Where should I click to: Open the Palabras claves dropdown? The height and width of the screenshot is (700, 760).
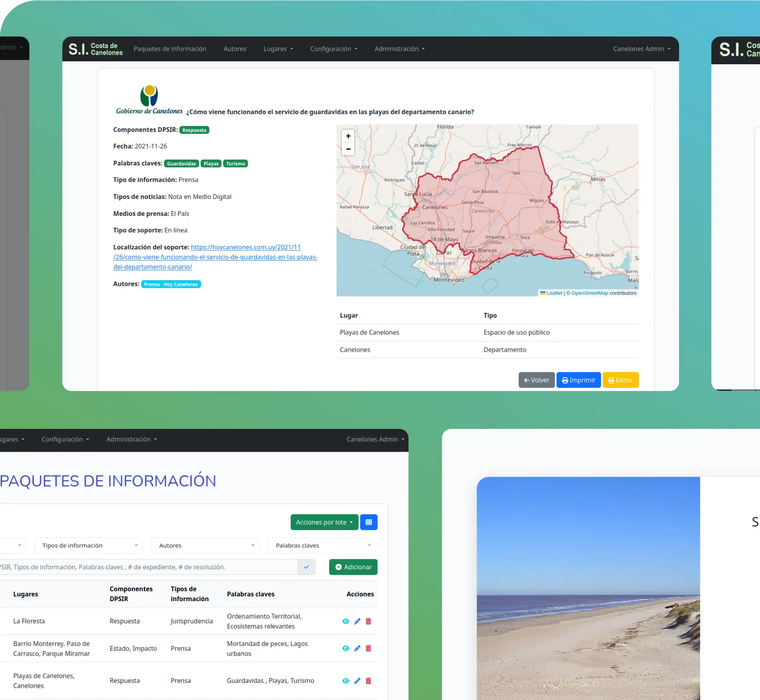(x=321, y=545)
